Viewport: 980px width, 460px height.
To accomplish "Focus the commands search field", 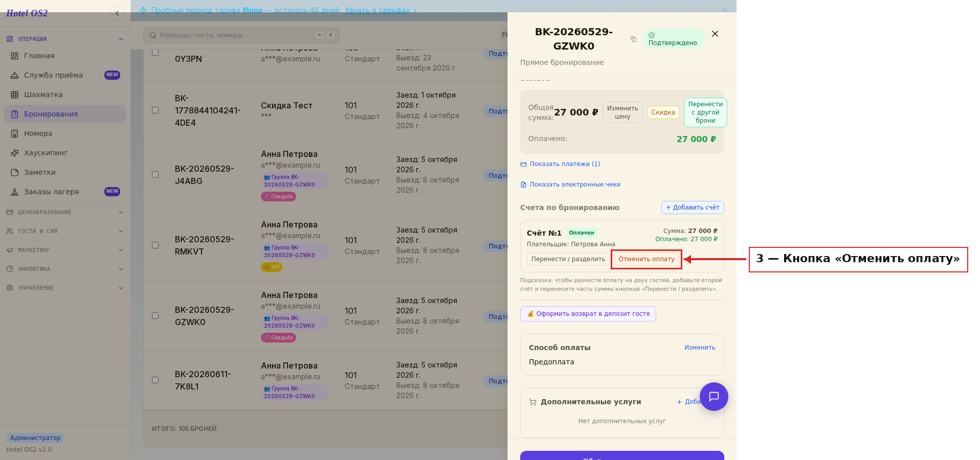I will (x=241, y=35).
